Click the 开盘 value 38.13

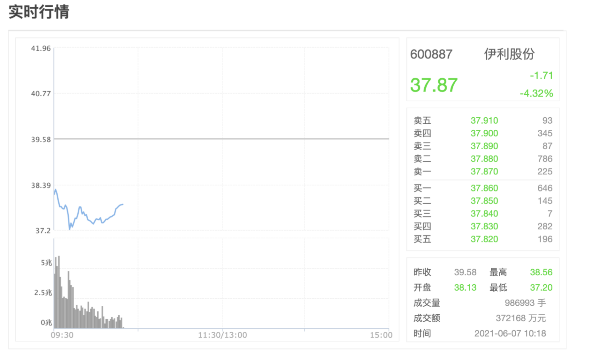pyautogui.click(x=465, y=288)
